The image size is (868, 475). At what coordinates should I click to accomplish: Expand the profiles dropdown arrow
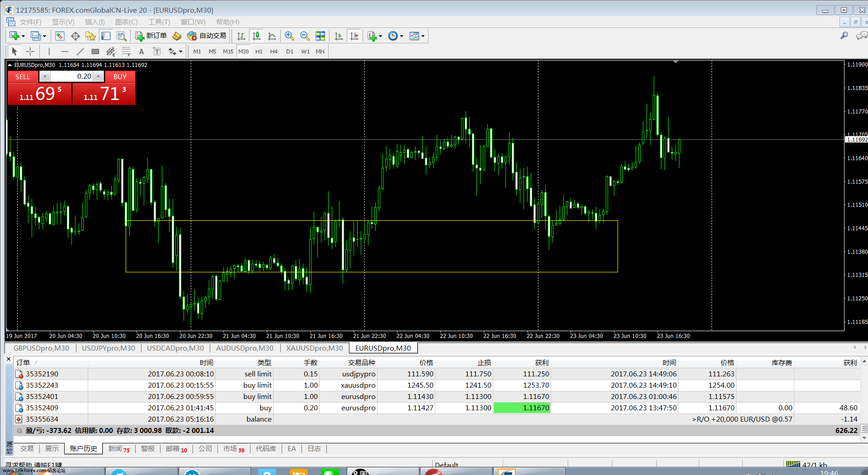44,36
